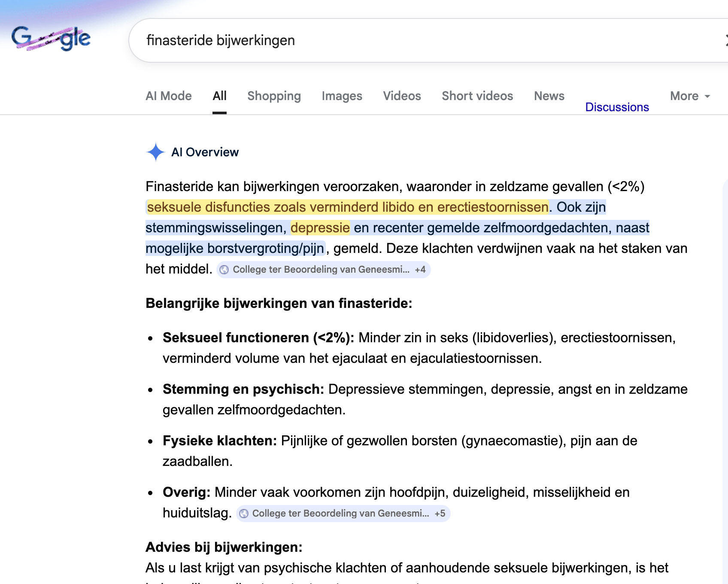Open the Short videos tab
The height and width of the screenshot is (584, 728).
coord(477,96)
